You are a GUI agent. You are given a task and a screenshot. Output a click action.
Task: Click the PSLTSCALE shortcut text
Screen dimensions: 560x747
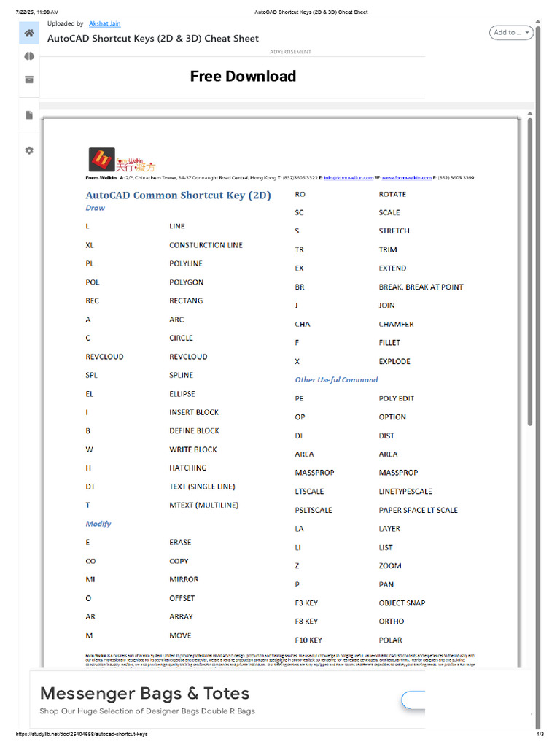coord(314,510)
